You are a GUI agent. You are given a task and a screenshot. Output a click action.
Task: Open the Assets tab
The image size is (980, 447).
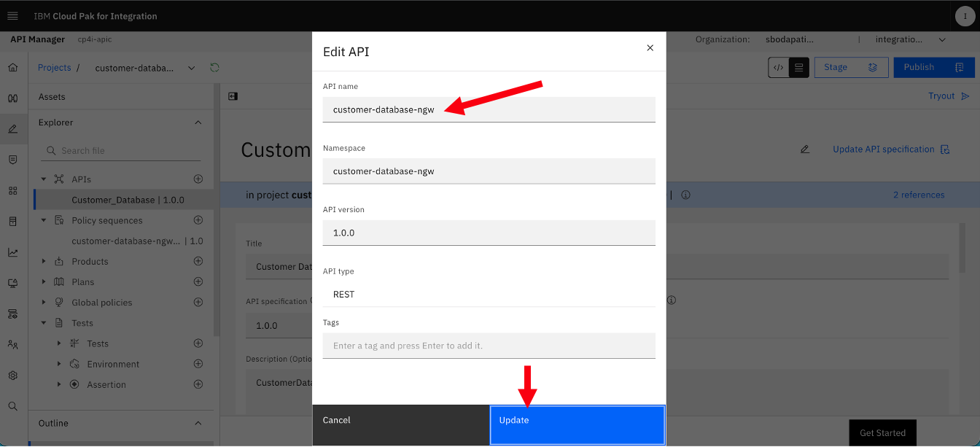click(x=52, y=96)
